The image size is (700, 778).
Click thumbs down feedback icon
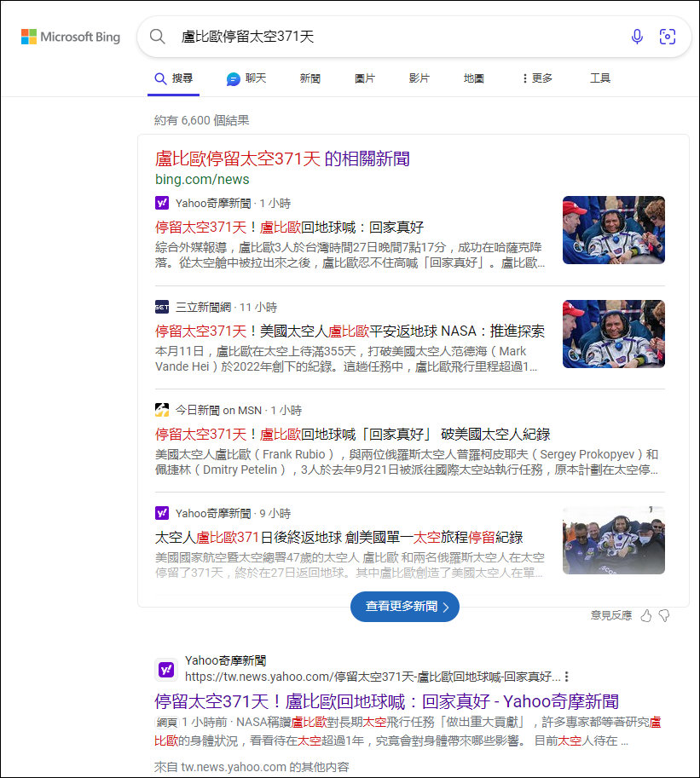(663, 616)
